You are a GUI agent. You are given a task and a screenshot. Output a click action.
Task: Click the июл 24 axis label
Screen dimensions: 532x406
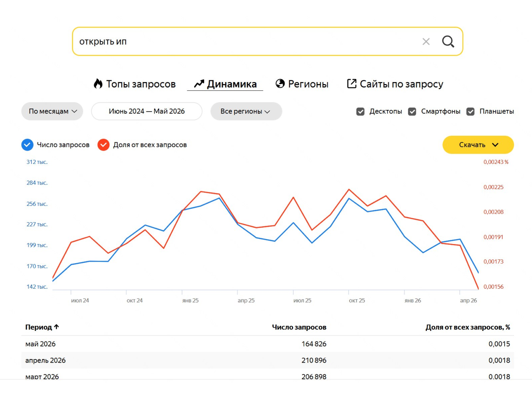[80, 300]
